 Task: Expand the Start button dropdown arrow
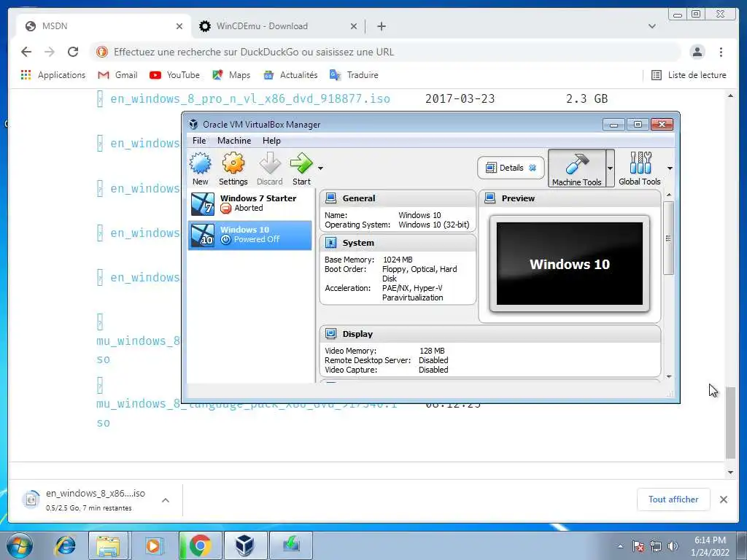321,168
